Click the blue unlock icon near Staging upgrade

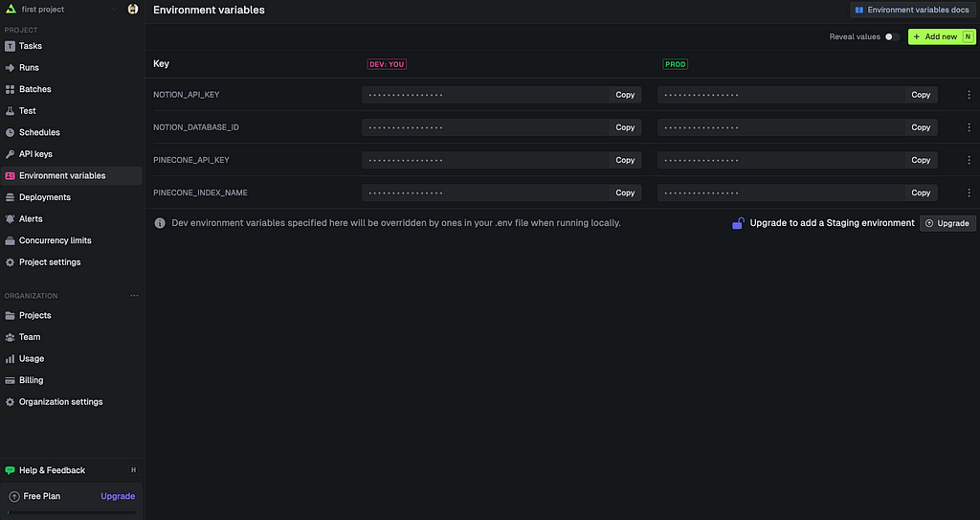pyautogui.click(x=738, y=223)
